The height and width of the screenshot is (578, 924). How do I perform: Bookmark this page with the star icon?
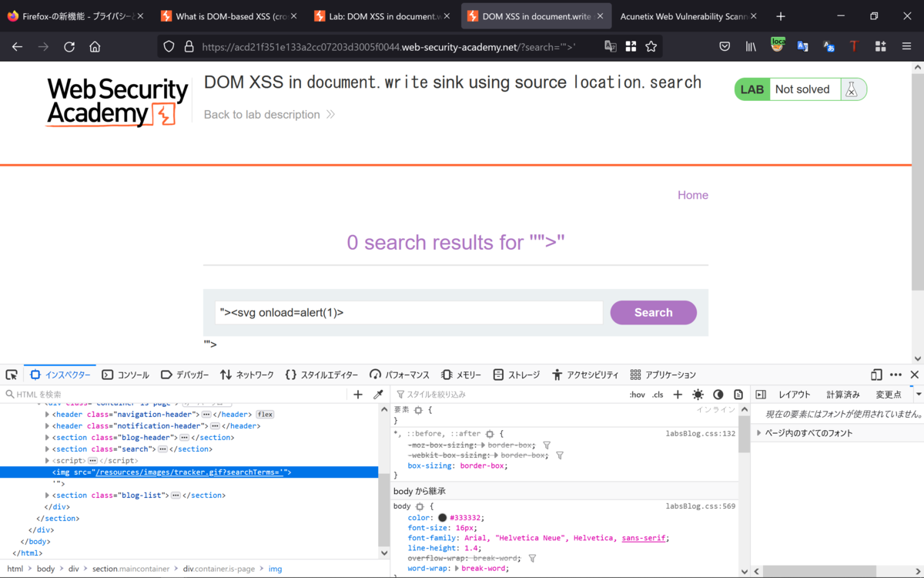(651, 46)
